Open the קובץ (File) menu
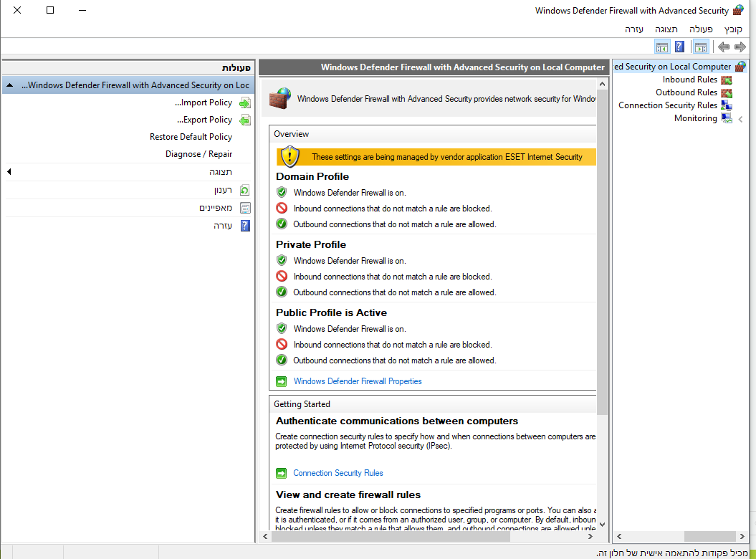Image resolution: width=756 pixels, height=559 pixels. 733,29
